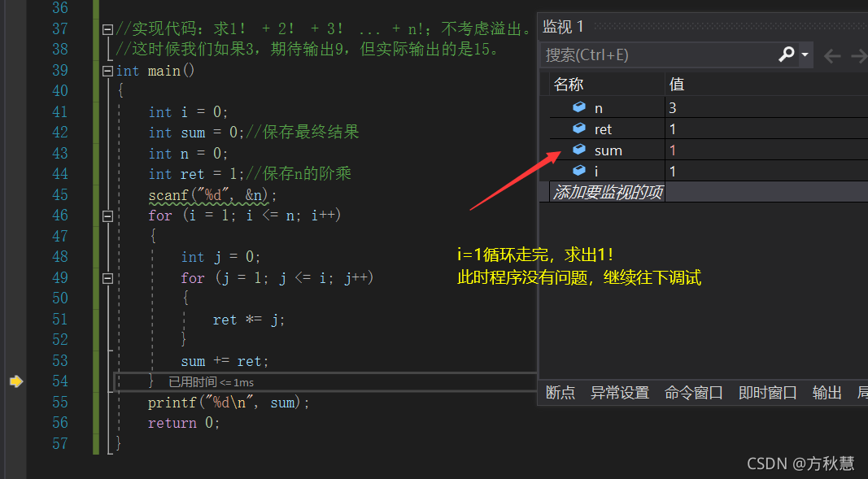Click the 名称 column header

(x=569, y=85)
